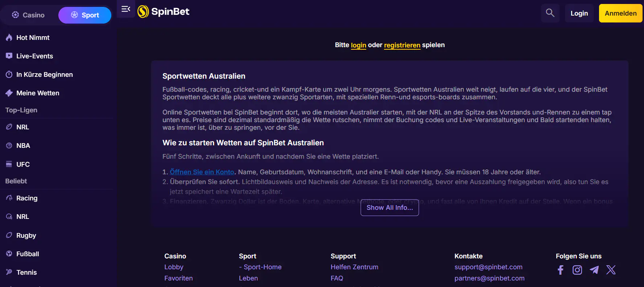Select Racing under Beliebt

pyautogui.click(x=22, y=198)
